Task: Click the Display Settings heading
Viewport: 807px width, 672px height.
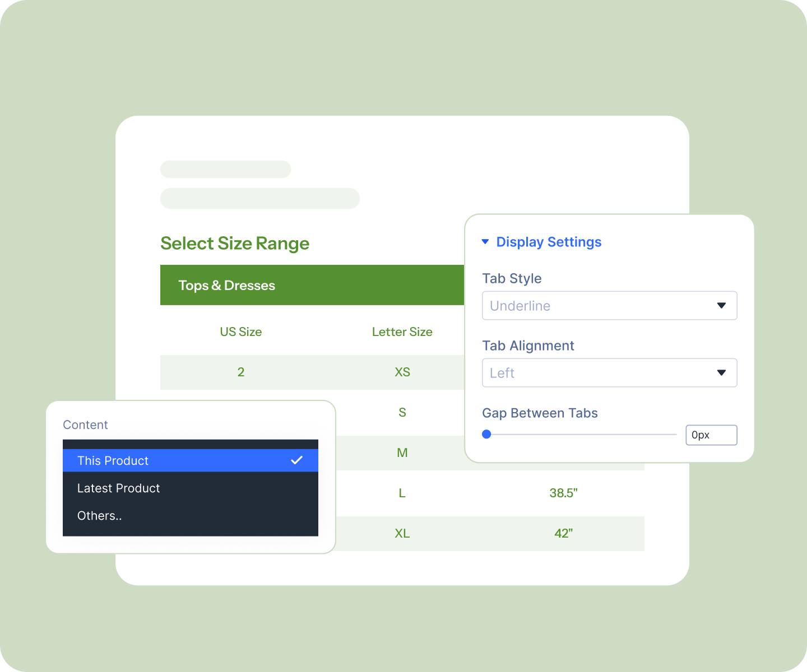Action: (549, 242)
